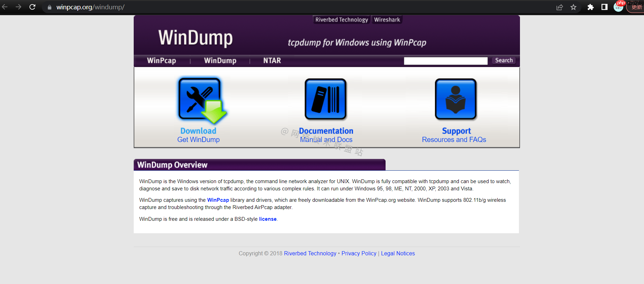Open the WinPcap navigation tab
The height and width of the screenshot is (284, 644).
(x=161, y=61)
